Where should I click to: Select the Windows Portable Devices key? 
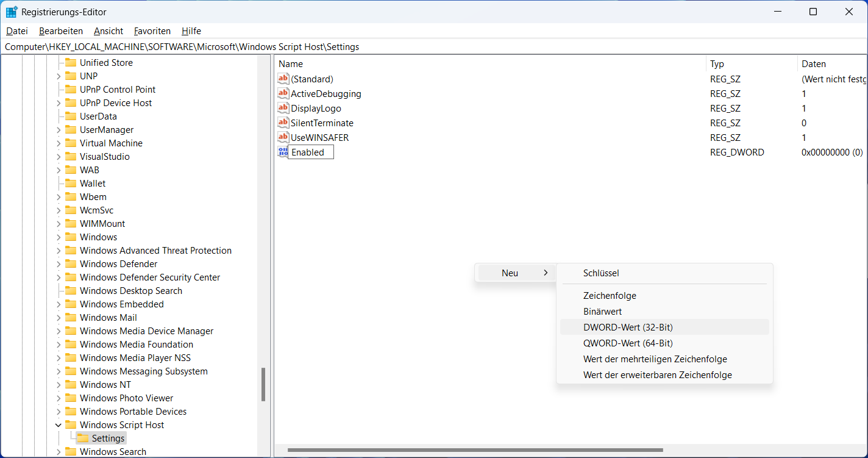click(x=133, y=411)
